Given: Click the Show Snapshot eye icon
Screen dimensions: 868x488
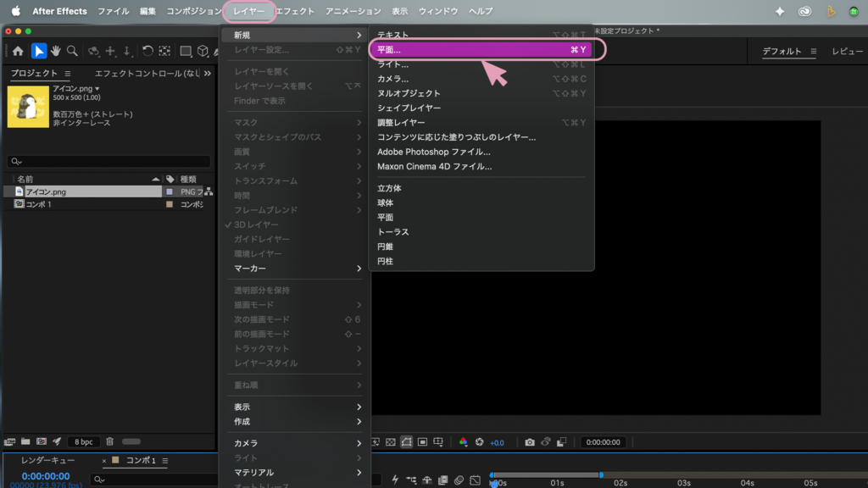Looking at the screenshot, I should pos(546,442).
